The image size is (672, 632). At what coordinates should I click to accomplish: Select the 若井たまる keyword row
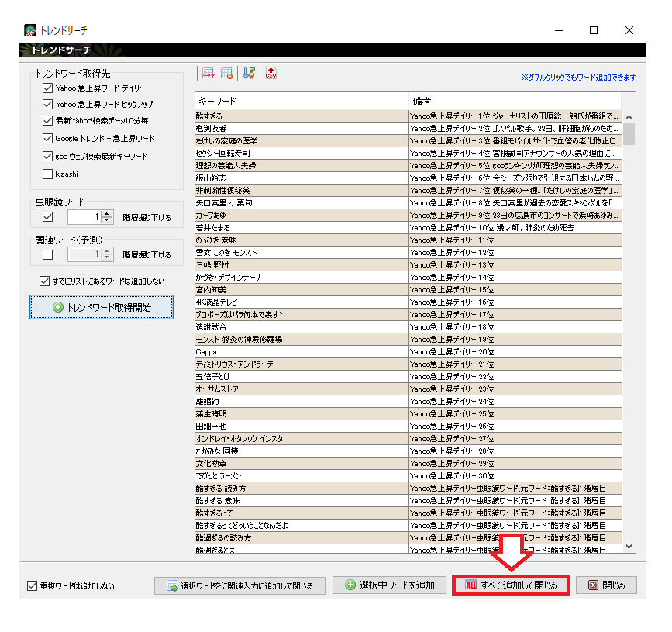pos(408,228)
